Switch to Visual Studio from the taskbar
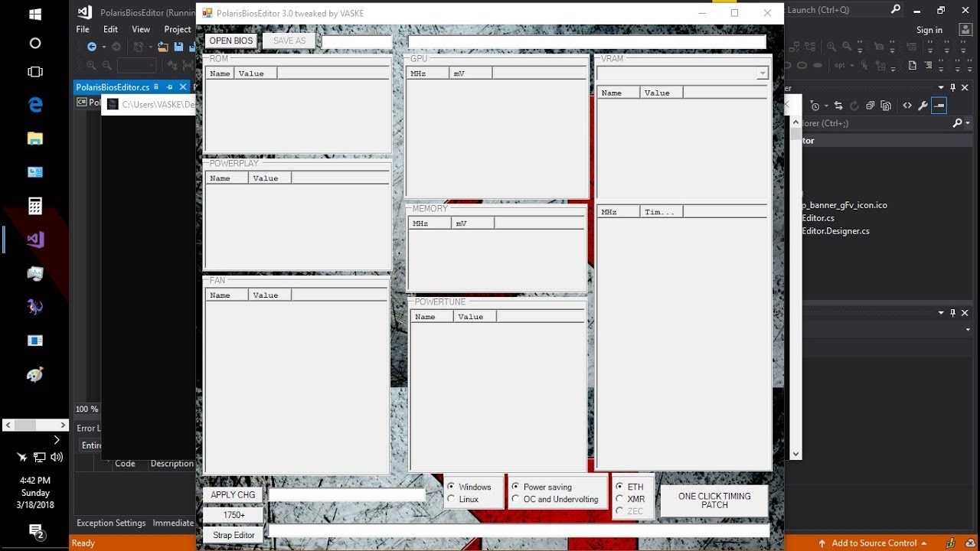The image size is (980, 551). 35,240
